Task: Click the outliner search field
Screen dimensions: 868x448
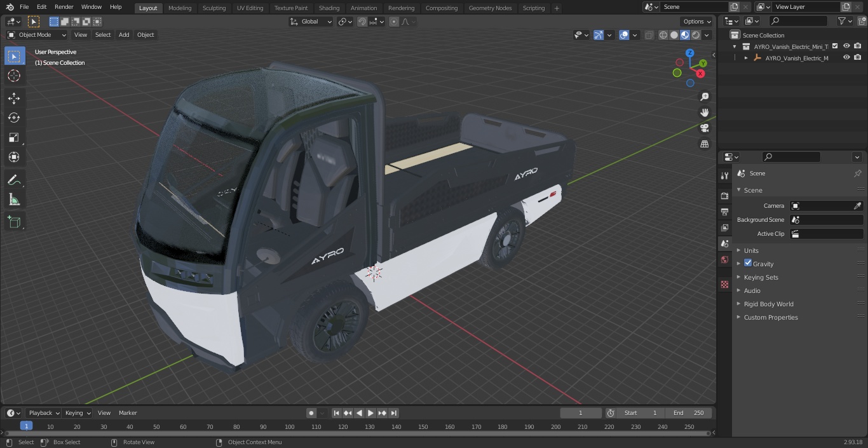Action: point(797,21)
